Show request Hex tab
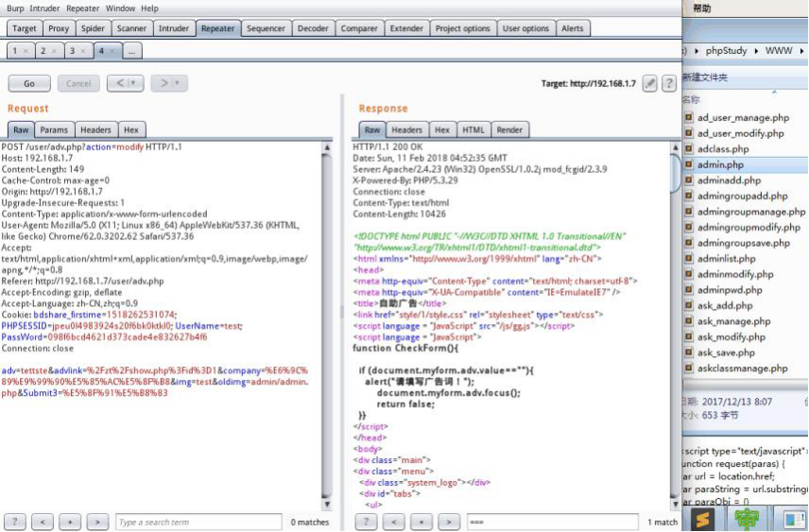The height and width of the screenshot is (532, 809). (x=131, y=129)
